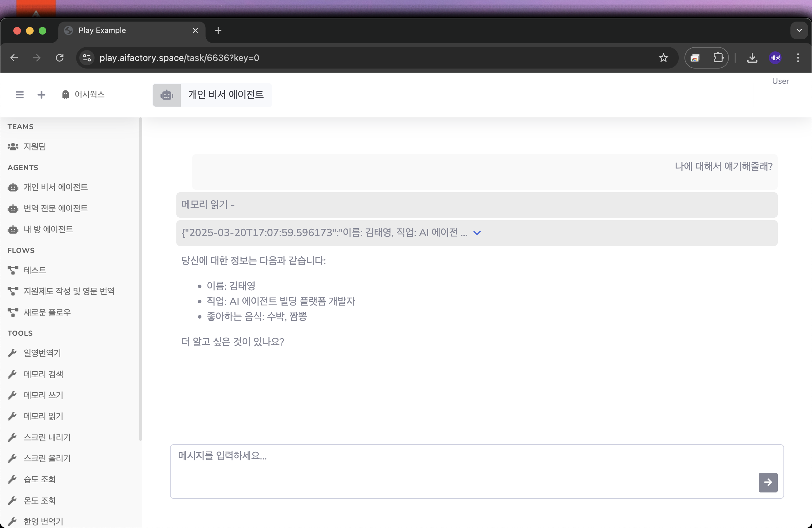The height and width of the screenshot is (528, 812).
Task: Click the 메모리 읽기 tool call block
Action: [477, 205]
